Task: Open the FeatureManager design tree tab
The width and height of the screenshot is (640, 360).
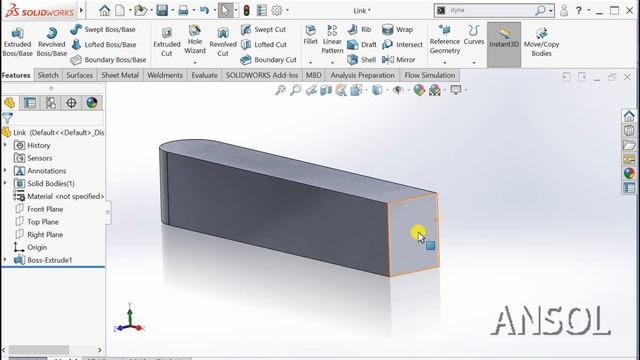Action: [x=9, y=103]
